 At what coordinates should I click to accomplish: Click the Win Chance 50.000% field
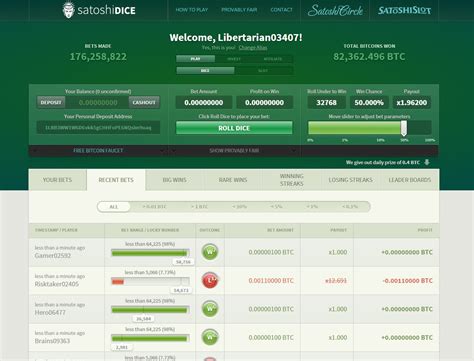pos(369,103)
